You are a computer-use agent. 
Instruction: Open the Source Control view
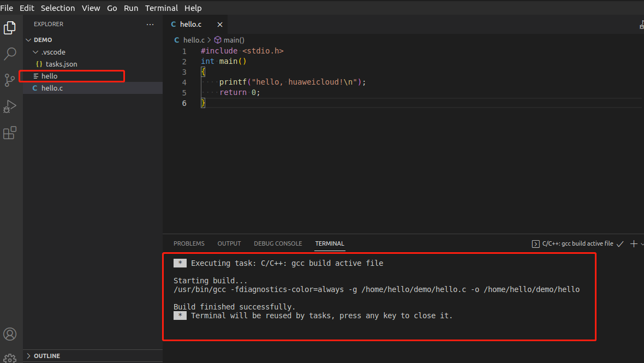click(x=10, y=80)
